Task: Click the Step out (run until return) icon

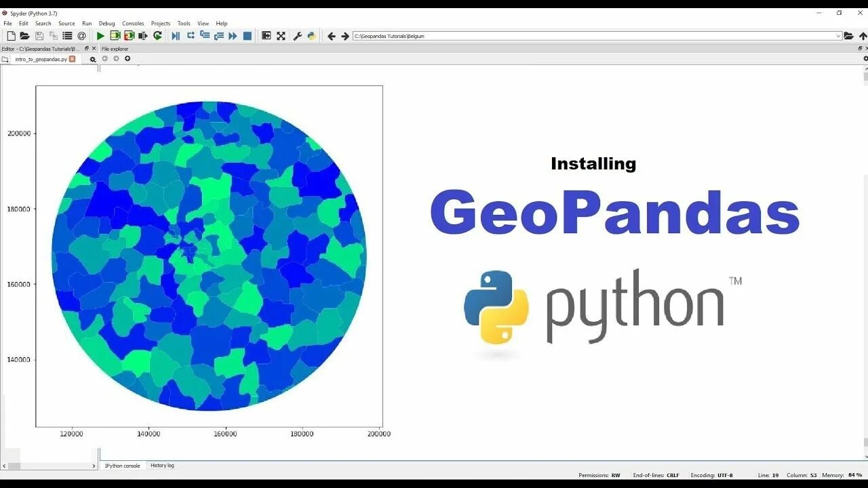Action: pos(219,36)
